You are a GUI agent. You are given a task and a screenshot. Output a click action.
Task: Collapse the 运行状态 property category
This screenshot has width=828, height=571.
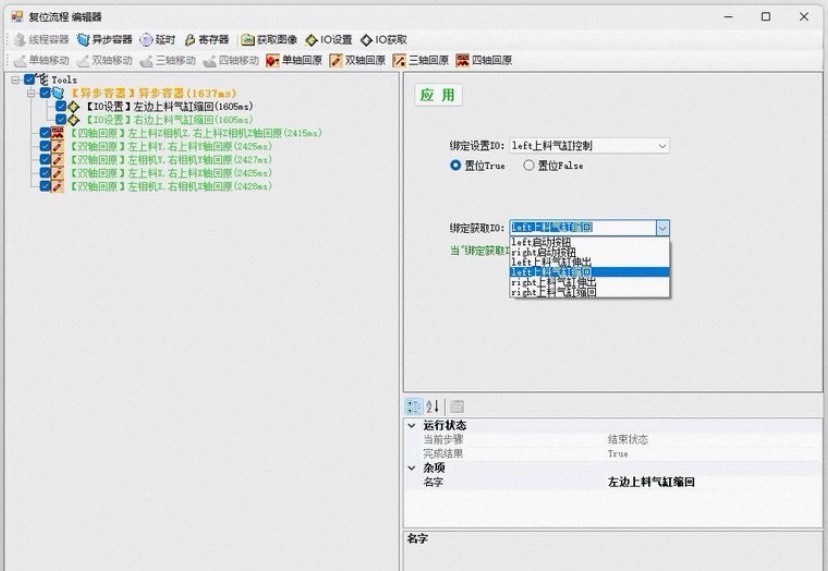pos(412,425)
